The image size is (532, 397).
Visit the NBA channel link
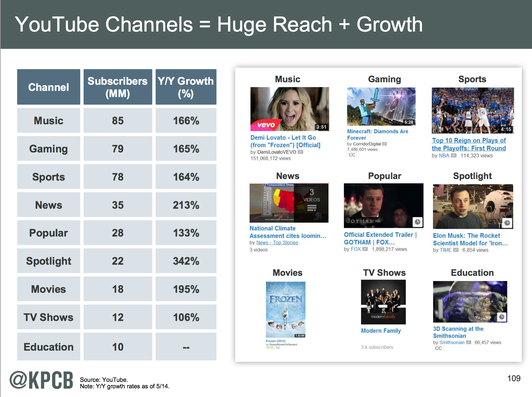click(x=444, y=156)
